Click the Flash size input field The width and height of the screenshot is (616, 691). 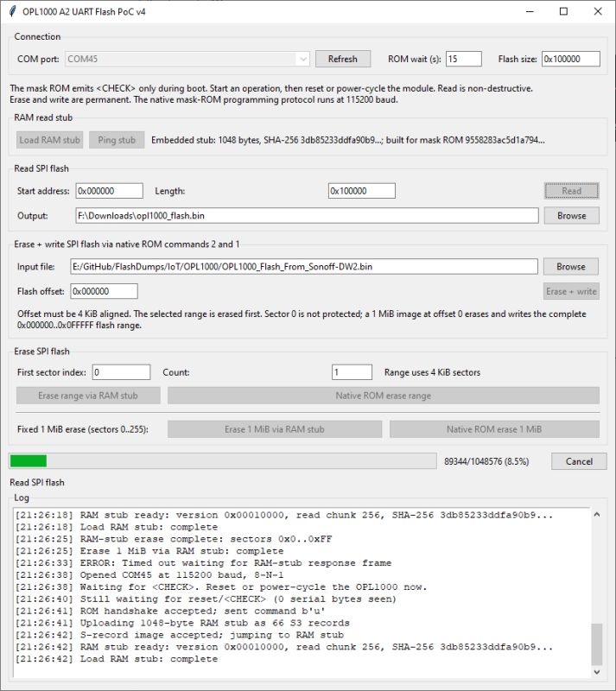pyautogui.click(x=570, y=59)
